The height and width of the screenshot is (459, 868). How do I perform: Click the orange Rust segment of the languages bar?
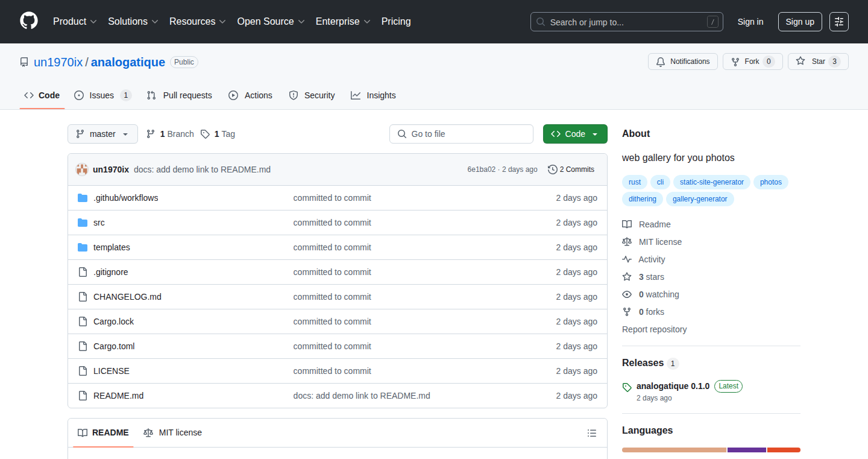tap(674, 450)
